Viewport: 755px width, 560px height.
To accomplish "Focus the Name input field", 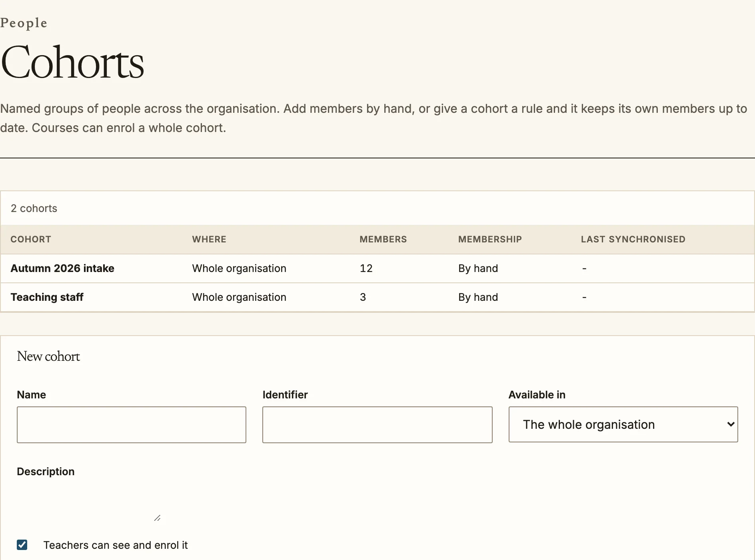I will coord(132,425).
